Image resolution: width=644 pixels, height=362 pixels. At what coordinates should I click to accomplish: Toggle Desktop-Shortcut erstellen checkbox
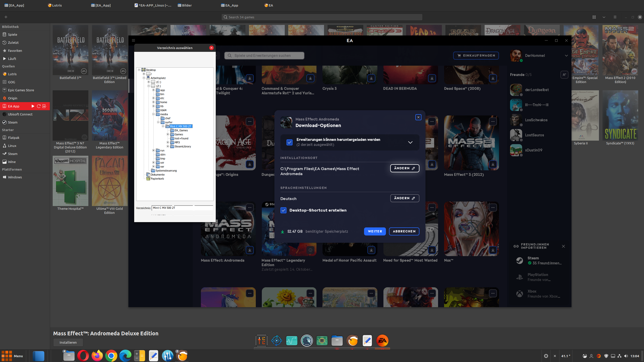tap(283, 210)
